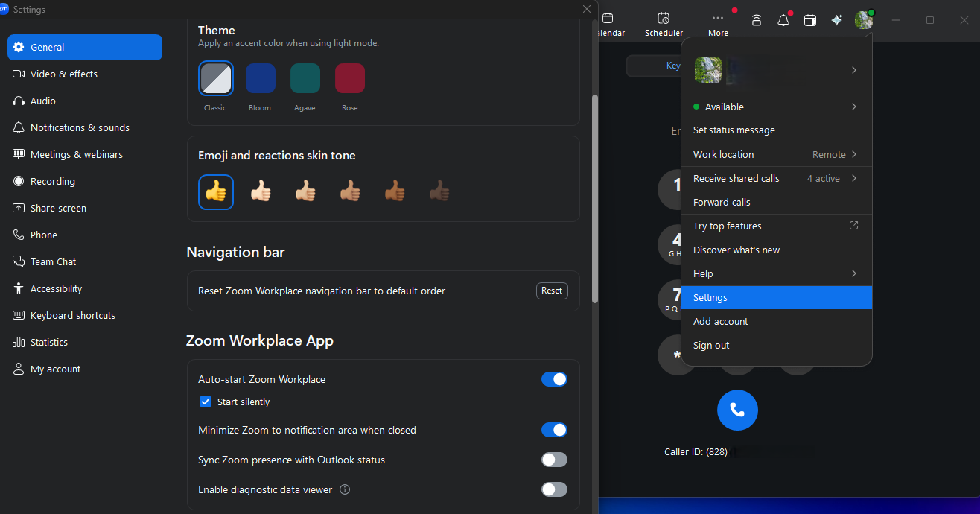Uncheck the Start silently checkbox

[206, 402]
